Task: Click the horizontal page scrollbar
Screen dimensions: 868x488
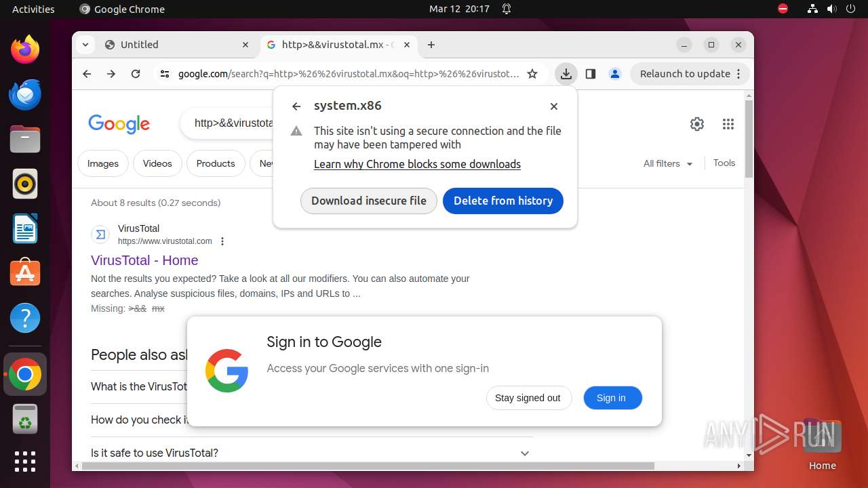Action: [x=368, y=466]
